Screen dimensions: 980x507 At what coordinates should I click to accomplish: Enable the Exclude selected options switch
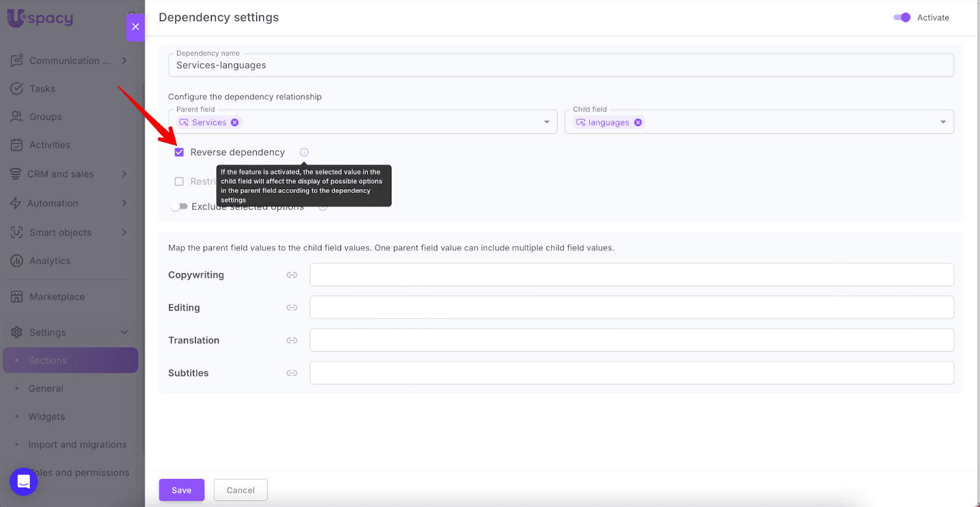(x=179, y=207)
